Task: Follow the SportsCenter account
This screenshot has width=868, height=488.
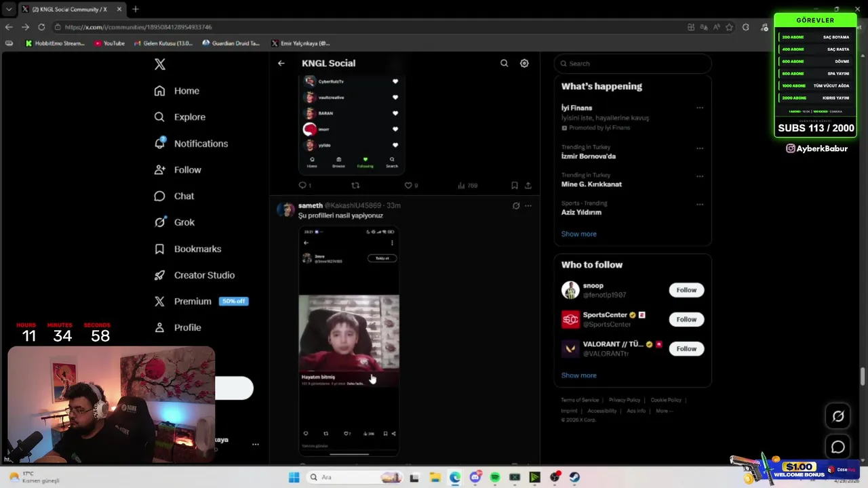Action: [686, 319]
